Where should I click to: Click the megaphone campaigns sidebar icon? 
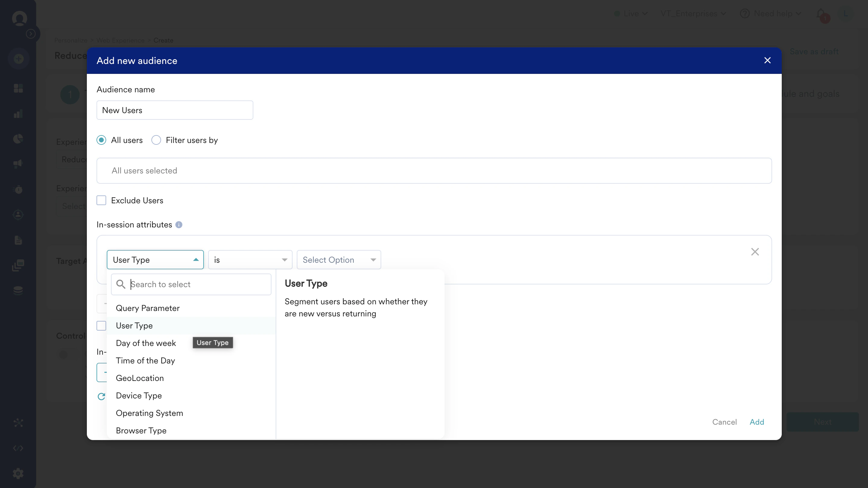point(18,164)
